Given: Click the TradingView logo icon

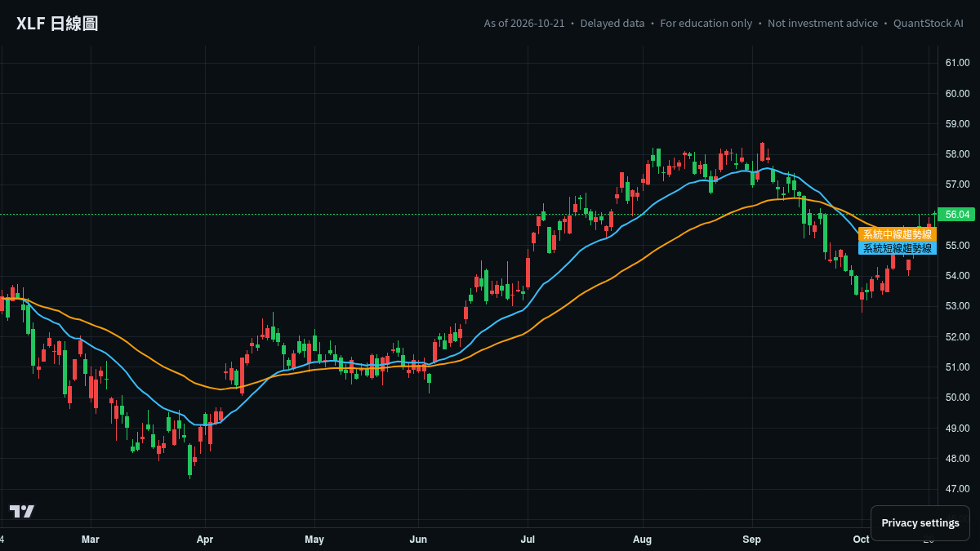Looking at the screenshot, I should click(x=22, y=511).
